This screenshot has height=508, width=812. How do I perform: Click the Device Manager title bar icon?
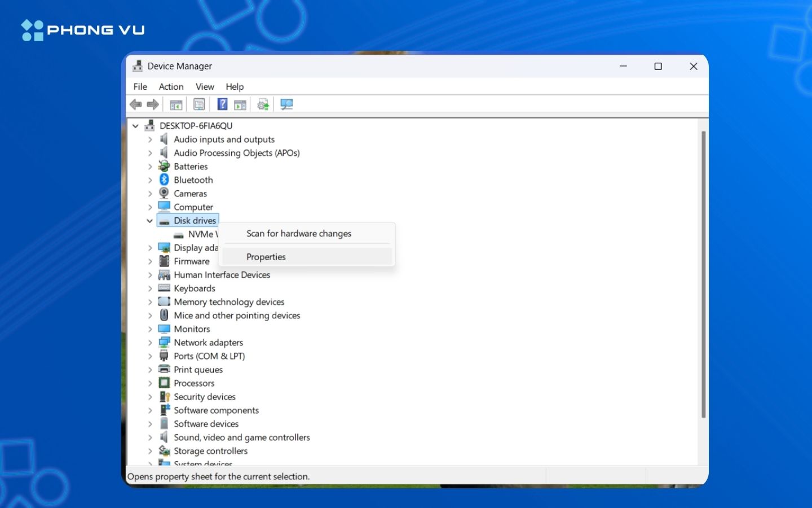pos(138,66)
